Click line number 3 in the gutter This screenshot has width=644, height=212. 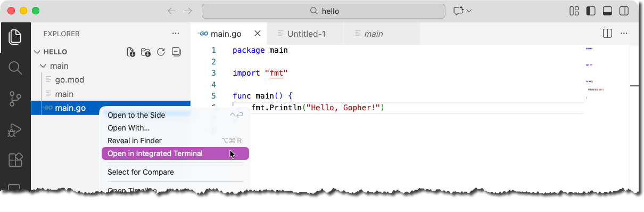point(214,73)
